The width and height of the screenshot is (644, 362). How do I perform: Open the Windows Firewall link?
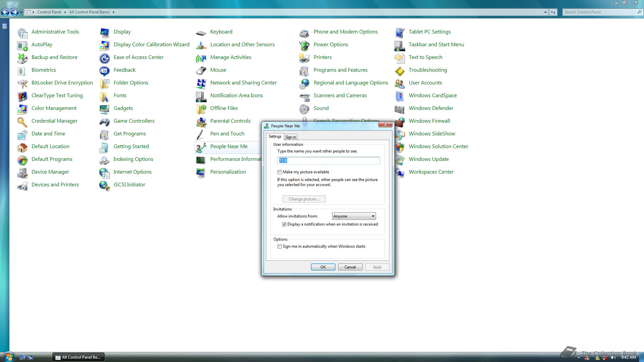[x=429, y=121]
